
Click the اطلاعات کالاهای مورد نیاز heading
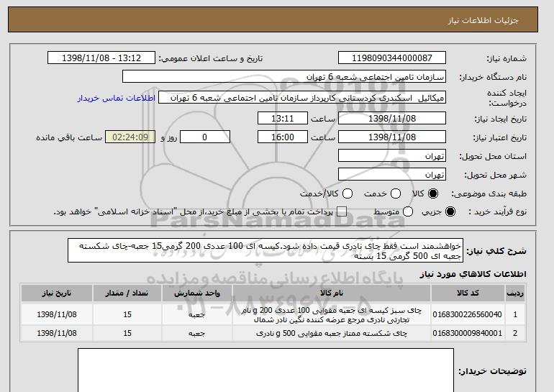(473, 274)
